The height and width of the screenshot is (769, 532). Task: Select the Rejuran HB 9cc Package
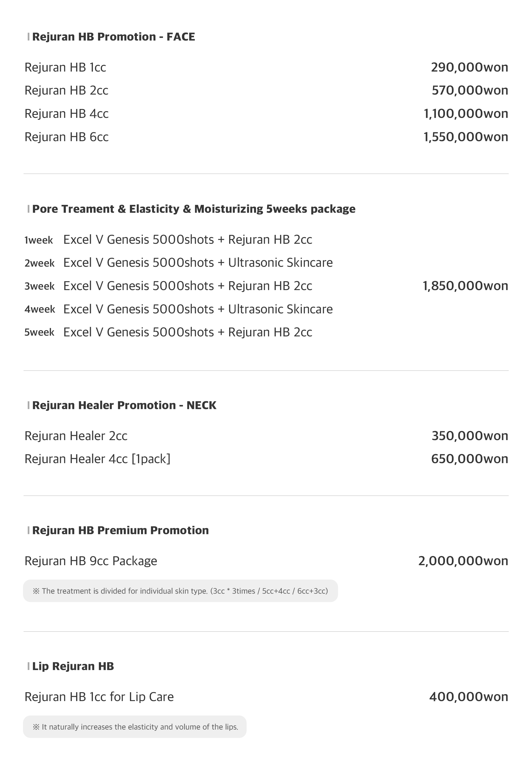[91, 561]
